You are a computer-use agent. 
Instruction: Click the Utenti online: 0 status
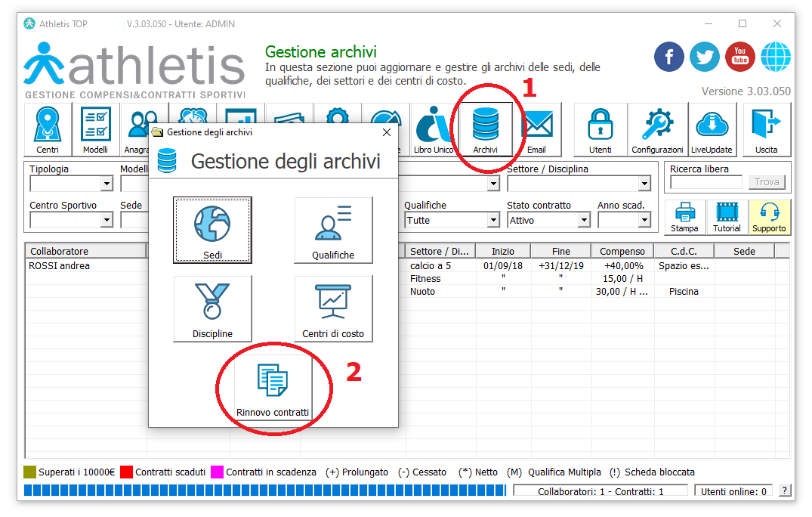(x=733, y=491)
